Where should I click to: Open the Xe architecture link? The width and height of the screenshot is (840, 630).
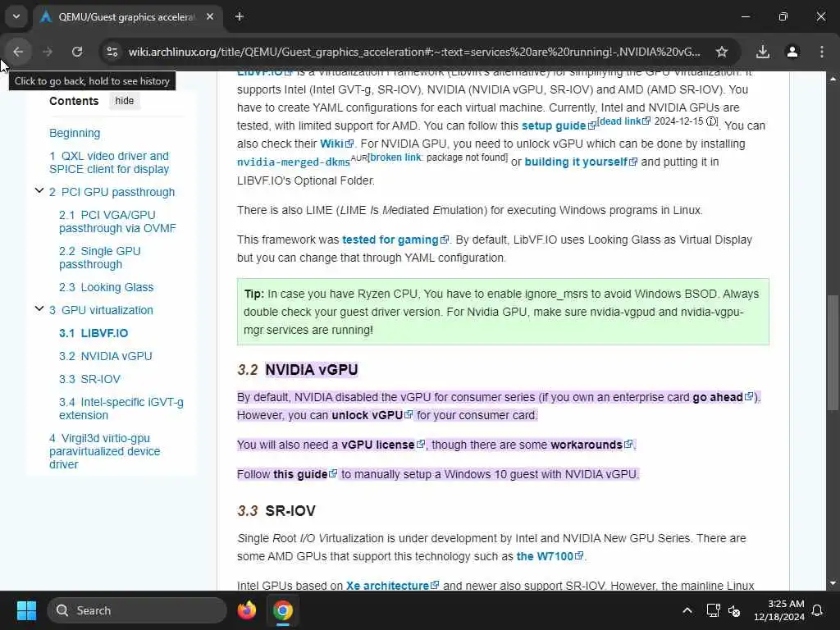392,586
